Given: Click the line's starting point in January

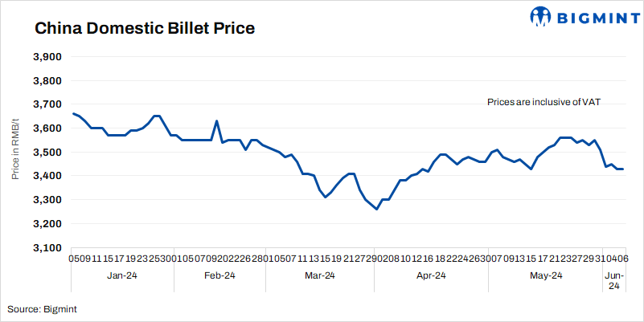Looking at the screenshot, I should pyautogui.click(x=73, y=113).
